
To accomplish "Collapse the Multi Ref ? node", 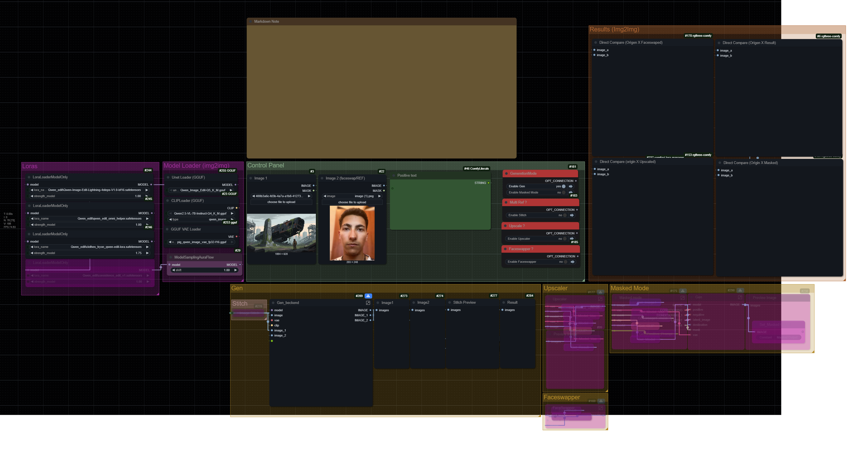I will [x=506, y=203].
